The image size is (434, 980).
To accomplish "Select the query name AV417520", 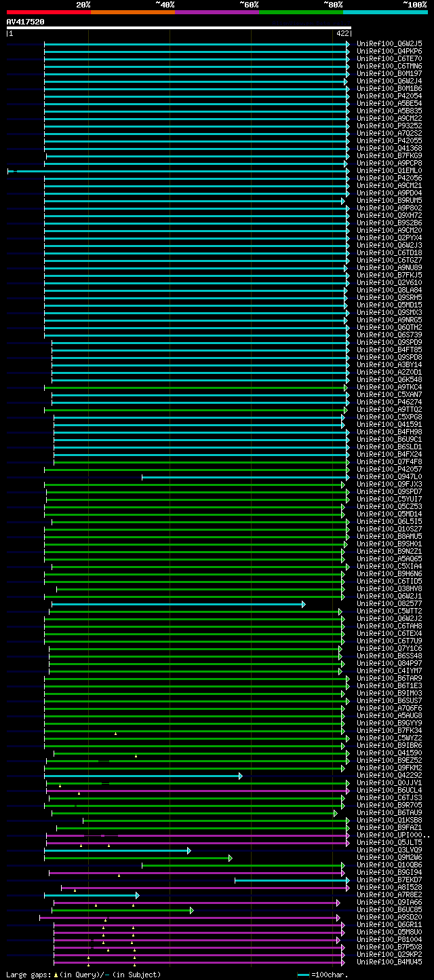I will click(x=26, y=22).
